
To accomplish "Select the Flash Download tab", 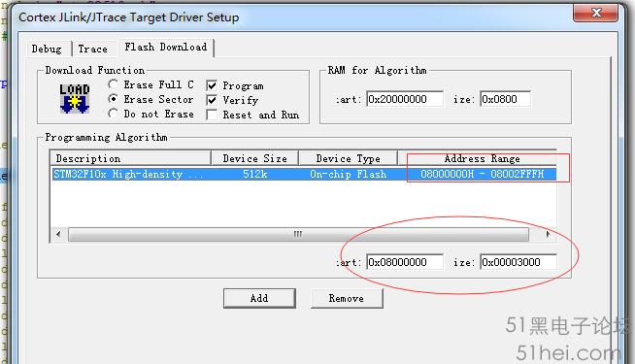I will 166,48.
